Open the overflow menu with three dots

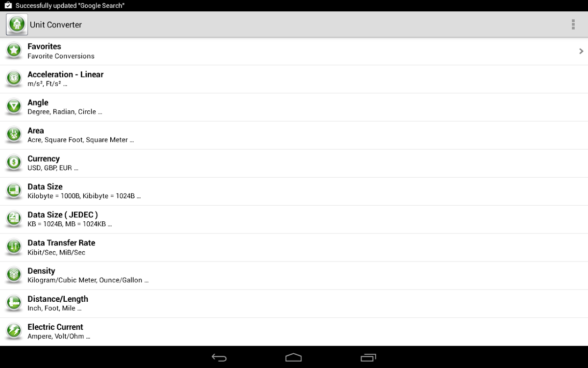tap(573, 25)
